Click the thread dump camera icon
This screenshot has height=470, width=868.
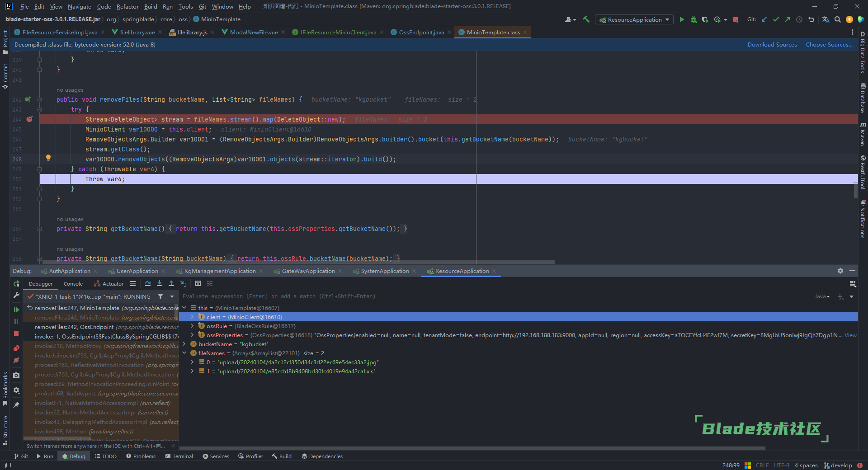pyautogui.click(x=16, y=375)
